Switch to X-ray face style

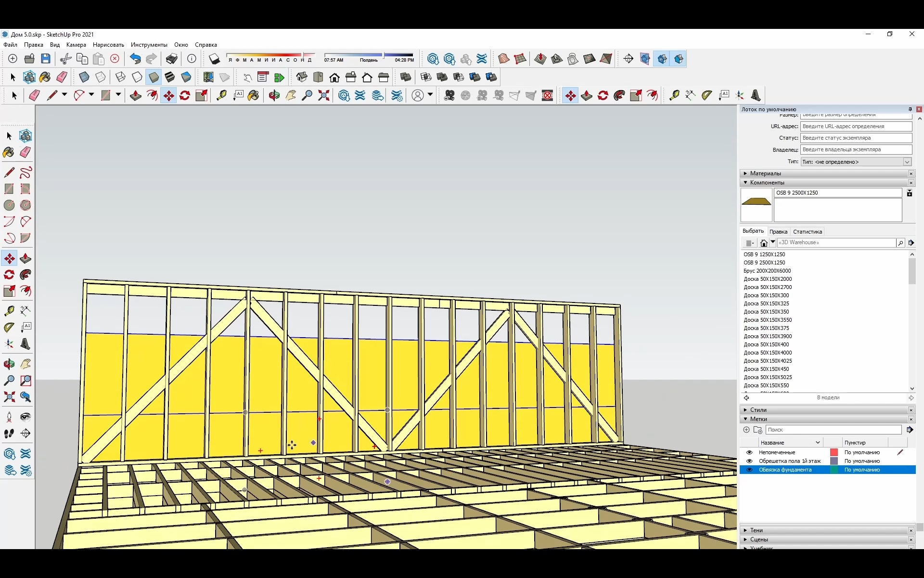[x=84, y=77]
